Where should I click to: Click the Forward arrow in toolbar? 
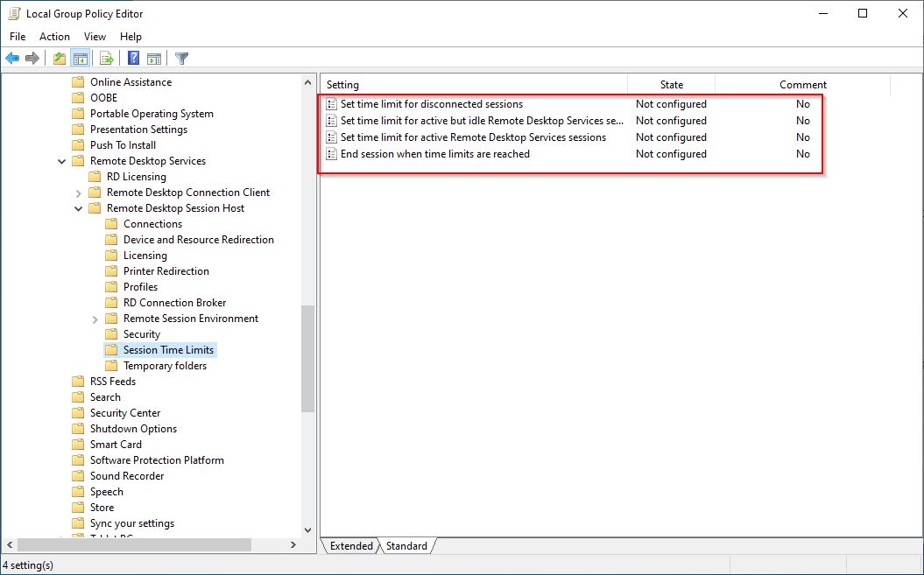(32, 59)
